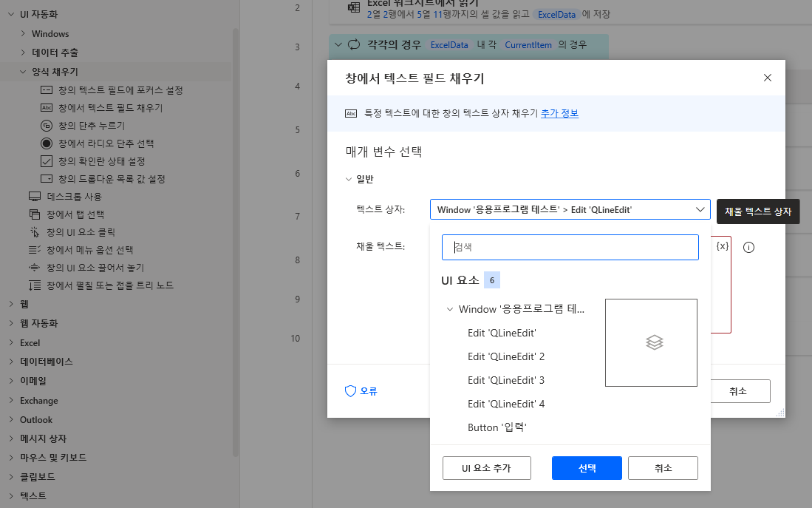Image resolution: width=812 pixels, height=508 pixels.
Task: Click the info icon beside the fill text field
Action: (x=748, y=247)
